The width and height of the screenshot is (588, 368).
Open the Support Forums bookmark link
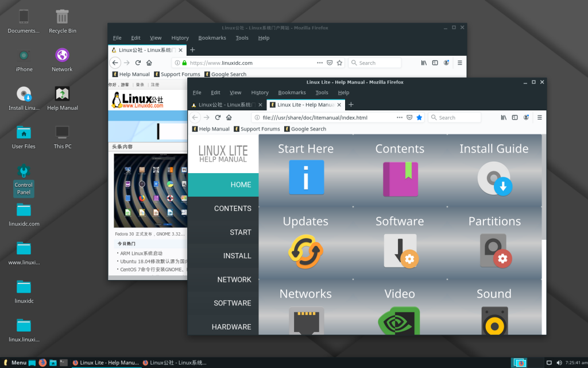257,129
